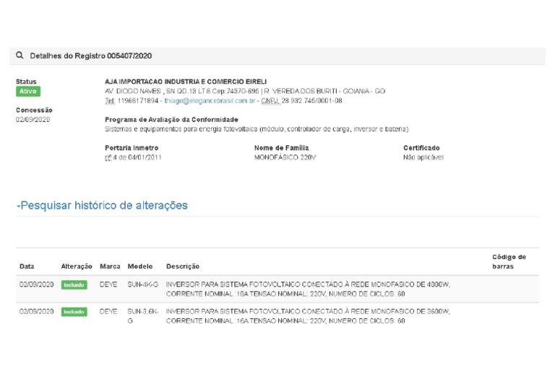The width and height of the screenshot is (555, 392).
Task: Click the Portaria Inmetro label
Action: (132, 148)
